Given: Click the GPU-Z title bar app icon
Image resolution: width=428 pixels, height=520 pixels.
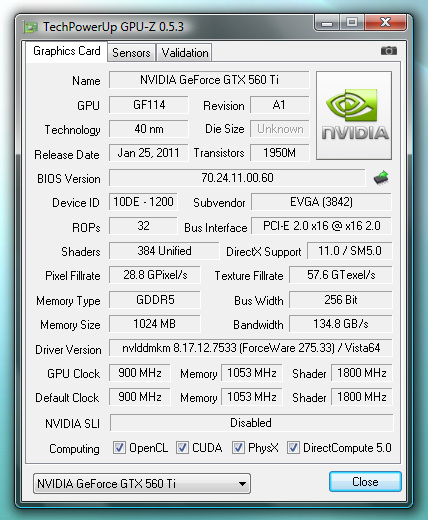Looking at the screenshot, I should 30,27.
